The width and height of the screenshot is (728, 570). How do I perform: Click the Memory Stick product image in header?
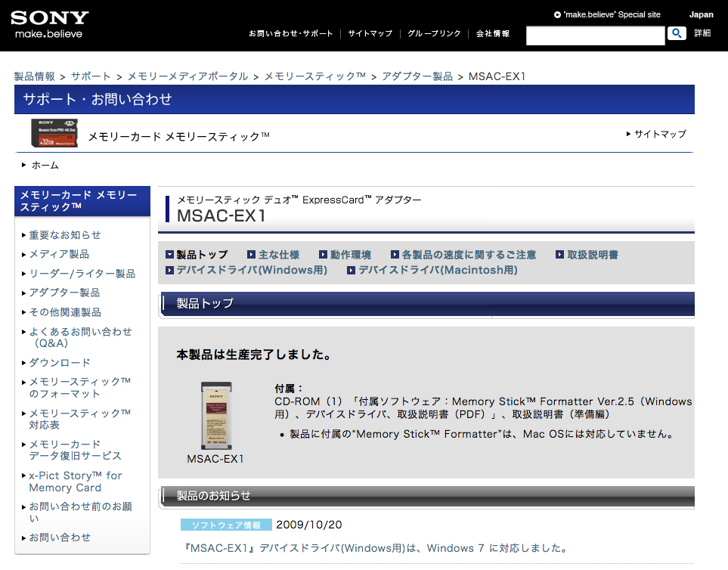point(54,133)
